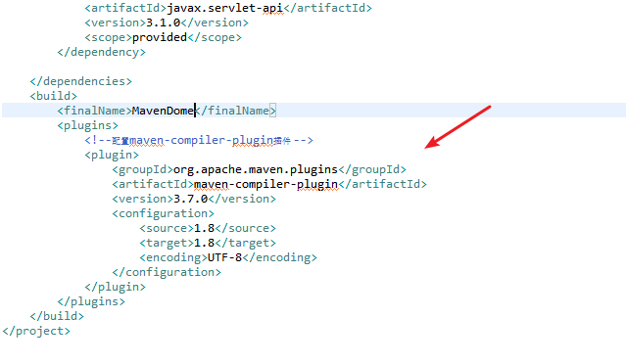This screenshot has height=364, width=626.
Task: Click the MavenDome finalName value
Action: pos(163,111)
